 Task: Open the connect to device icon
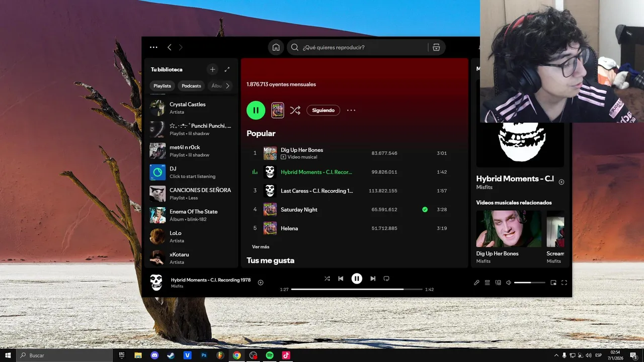498,283
